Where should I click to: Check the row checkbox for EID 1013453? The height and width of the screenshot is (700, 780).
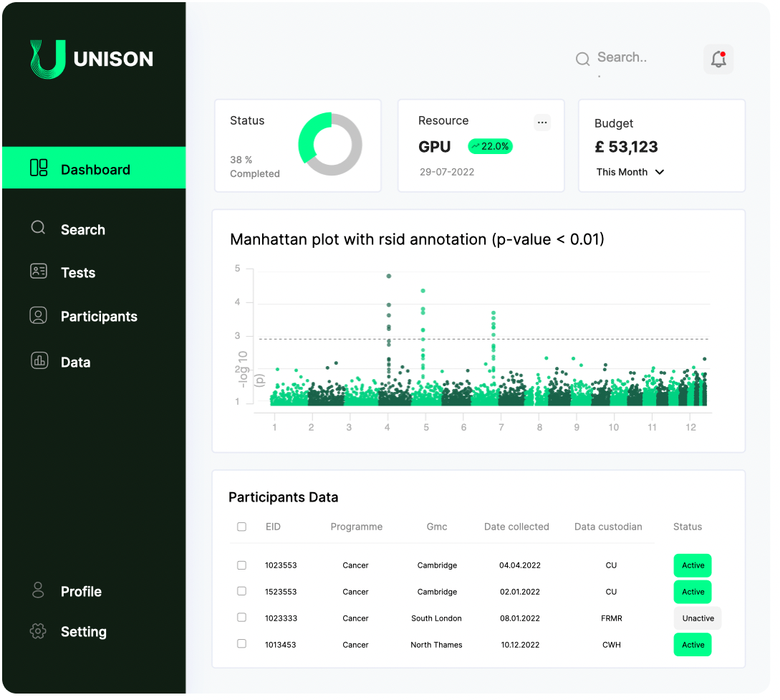tap(241, 643)
